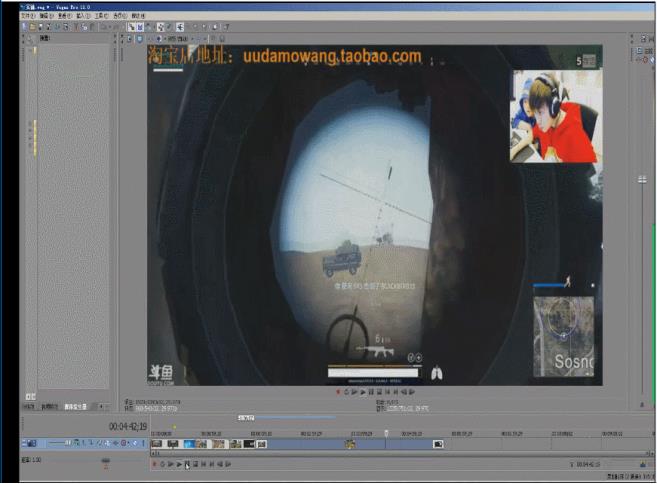Screen dimensions: 657x484
Task: Open the preview Overlays dropdown
Action: click(198, 39)
